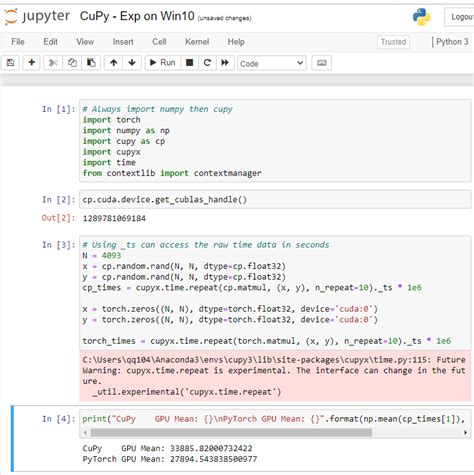The image size is (474, 475).
Task: Open the Code cell type dropdown
Action: pyautogui.click(x=272, y=63)
